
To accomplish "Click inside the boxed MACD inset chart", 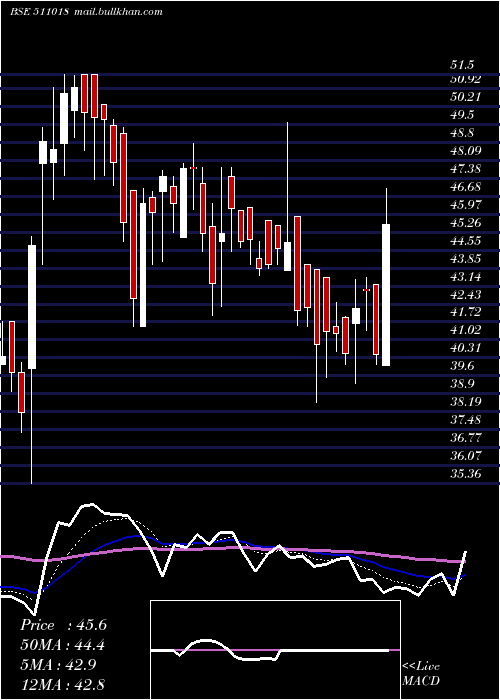I will point(275,650).
